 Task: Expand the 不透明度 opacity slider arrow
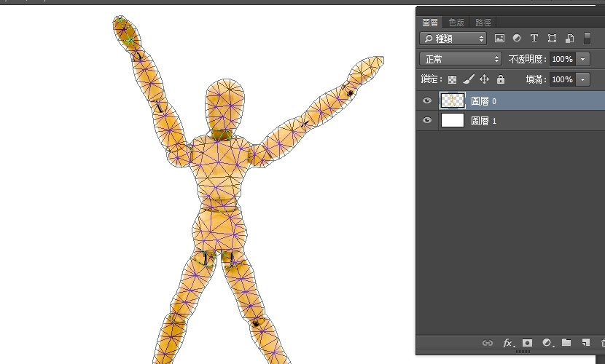tap(583, 59)
